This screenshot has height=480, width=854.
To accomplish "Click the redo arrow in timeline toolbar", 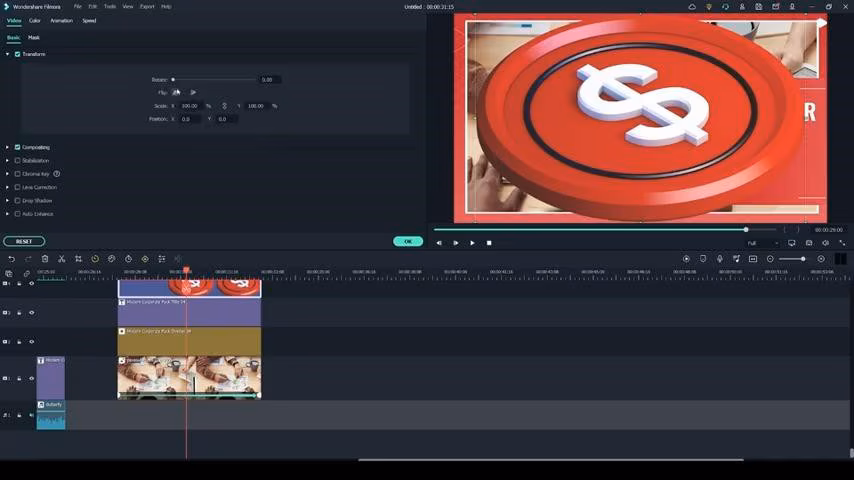I will 28,259.
